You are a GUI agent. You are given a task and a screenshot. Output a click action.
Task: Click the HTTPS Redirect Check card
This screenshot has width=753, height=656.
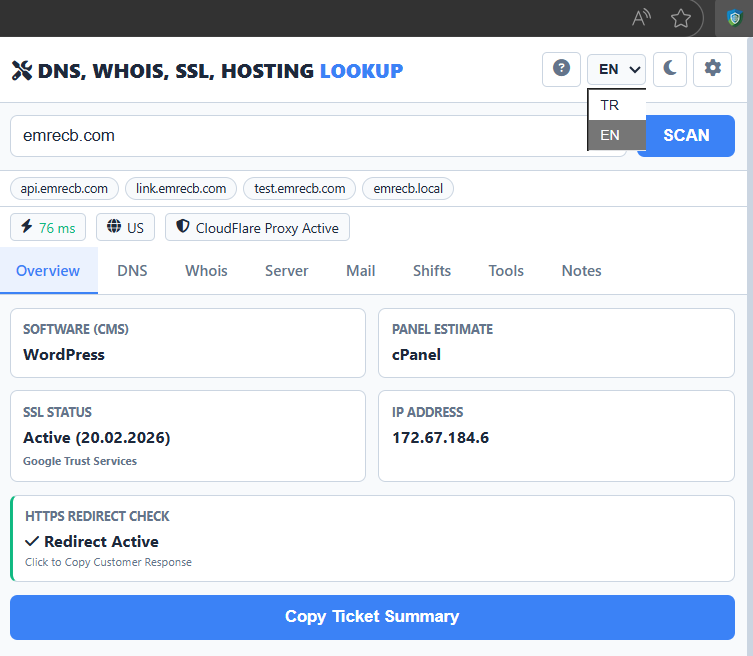(x=372, y=538)
